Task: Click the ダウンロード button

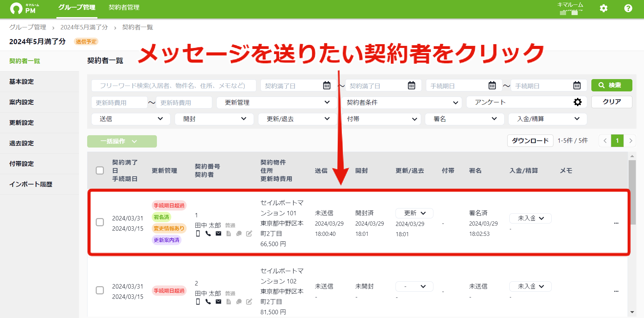Action: coord(530,141)
